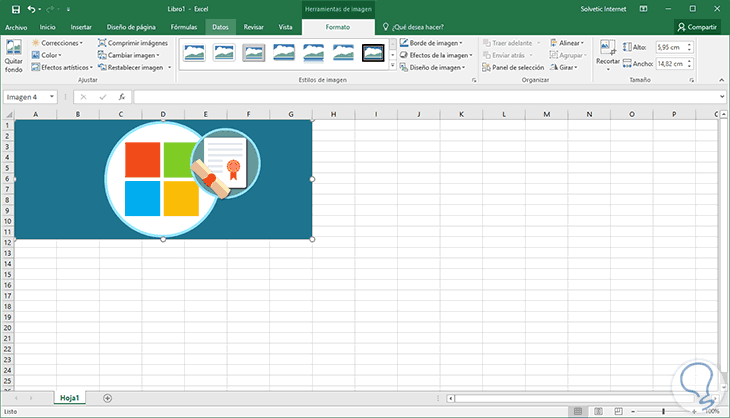Switch to the Fórmulas tab

tap(183, 27)
